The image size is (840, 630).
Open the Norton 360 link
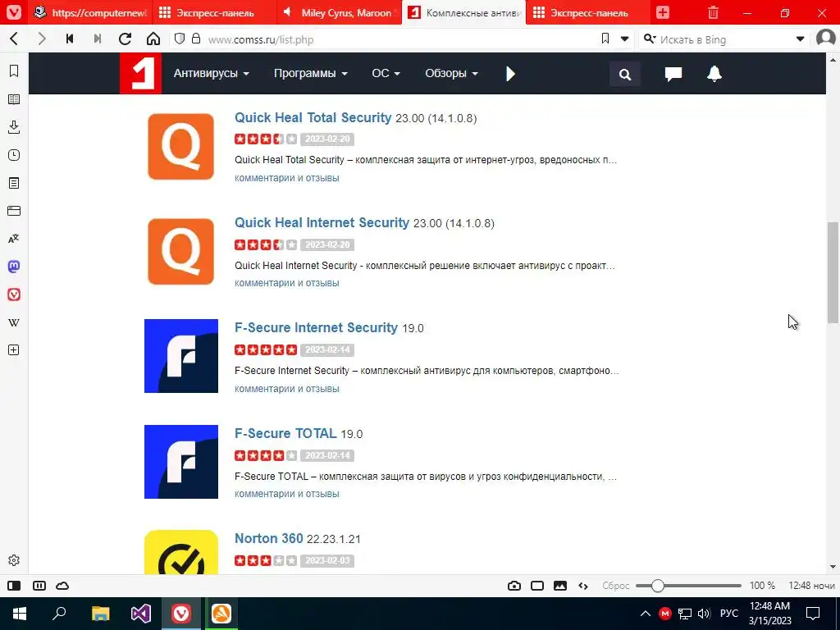pyautogui.click(x=269, y=538)
